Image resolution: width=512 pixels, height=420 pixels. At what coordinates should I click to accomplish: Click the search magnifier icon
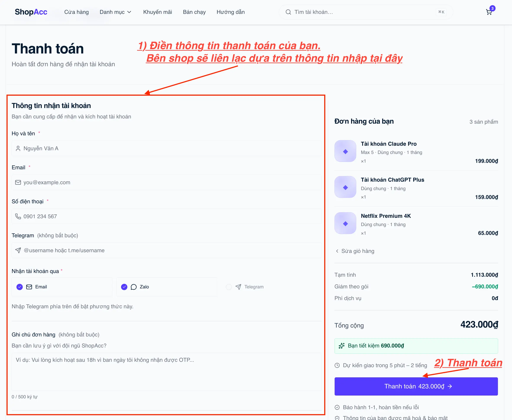click(288, 12)
